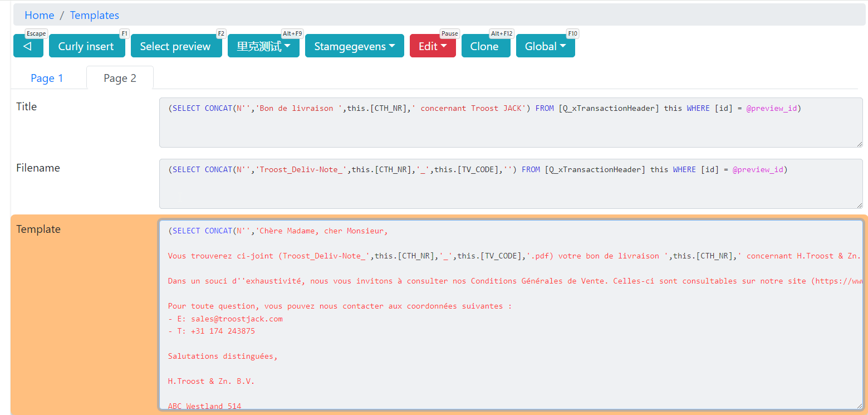
Task: Click inside the Filename query field
Action: (x=511, y=184)
